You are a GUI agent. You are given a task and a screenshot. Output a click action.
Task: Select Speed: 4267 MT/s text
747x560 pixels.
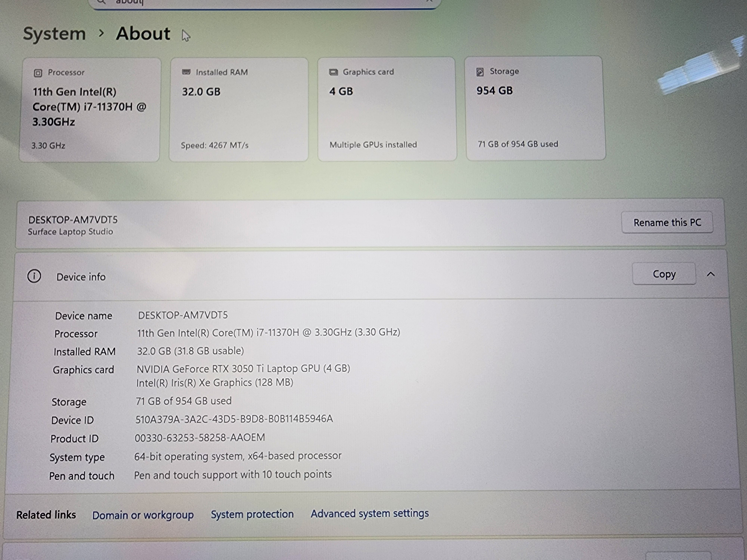coord(215,145)
